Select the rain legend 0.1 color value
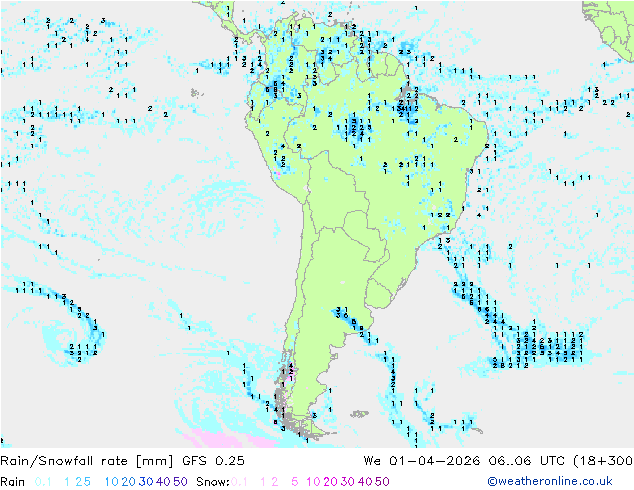634x490 pixels. click(43, 482)
